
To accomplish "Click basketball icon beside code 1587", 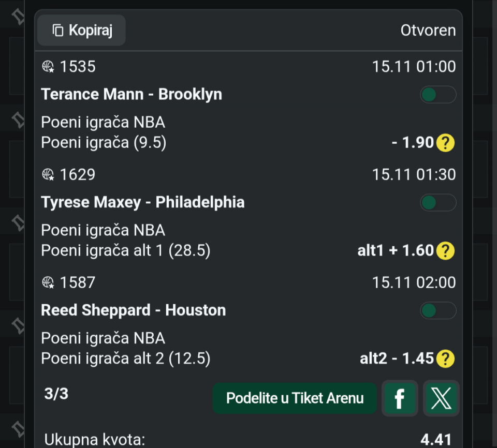I will (x=48, y=282).
